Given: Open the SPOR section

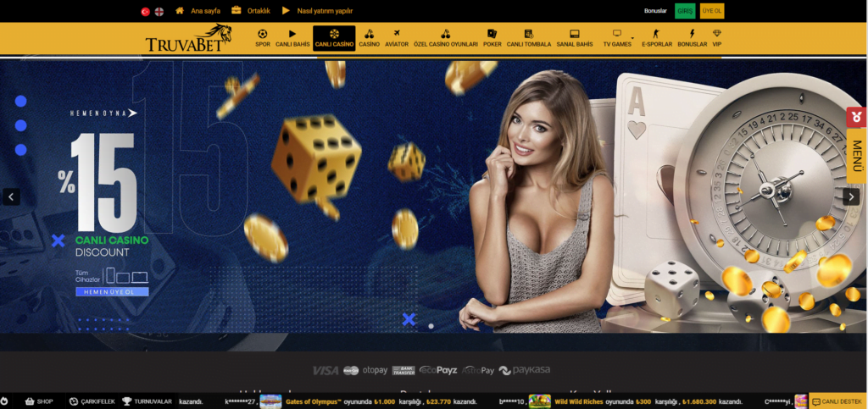Looking at the screenshot, I should pos(263,39).
